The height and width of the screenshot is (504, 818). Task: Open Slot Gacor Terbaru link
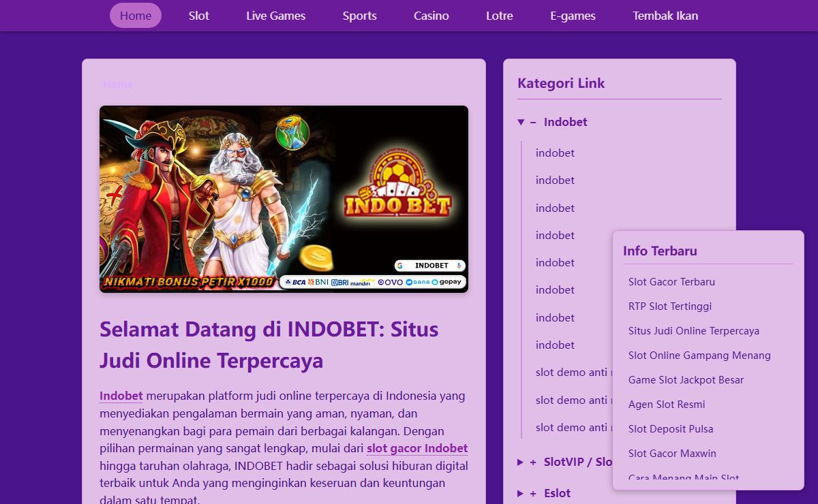tap(671, 281)
